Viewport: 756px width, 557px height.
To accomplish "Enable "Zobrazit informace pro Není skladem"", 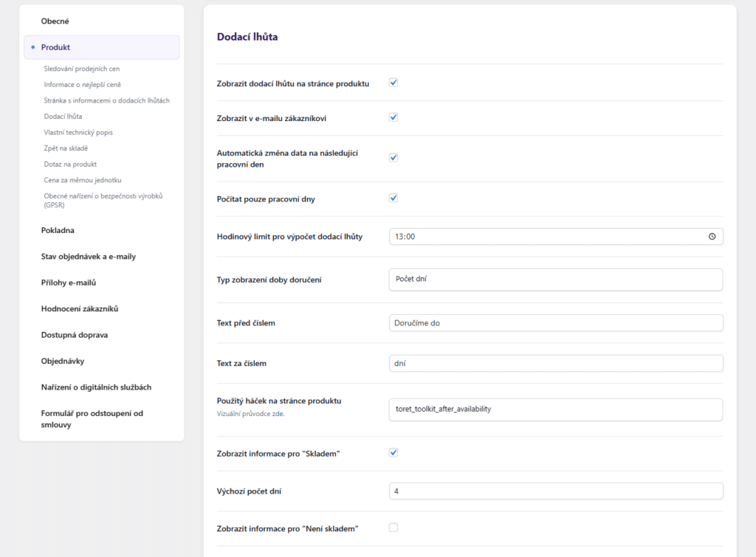I will [x=394, y=527].
